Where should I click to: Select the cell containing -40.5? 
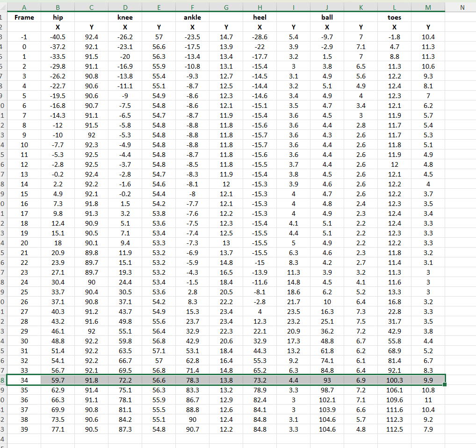(x=58, y=36)
